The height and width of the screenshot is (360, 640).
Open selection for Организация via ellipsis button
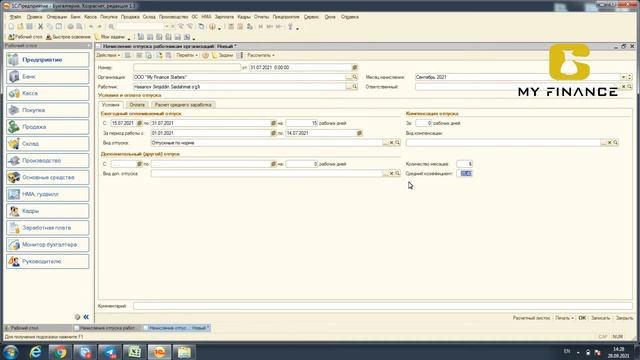coord(349,77)
